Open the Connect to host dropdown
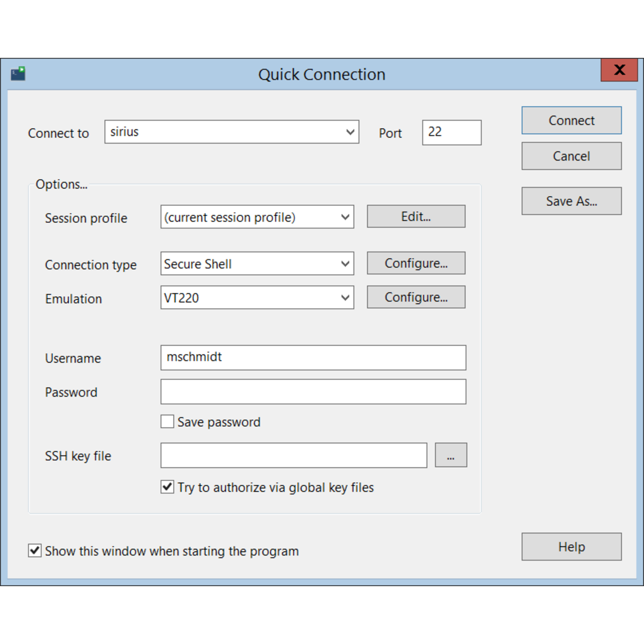Screen dimensions: 644x644 (x=350, y=132)
